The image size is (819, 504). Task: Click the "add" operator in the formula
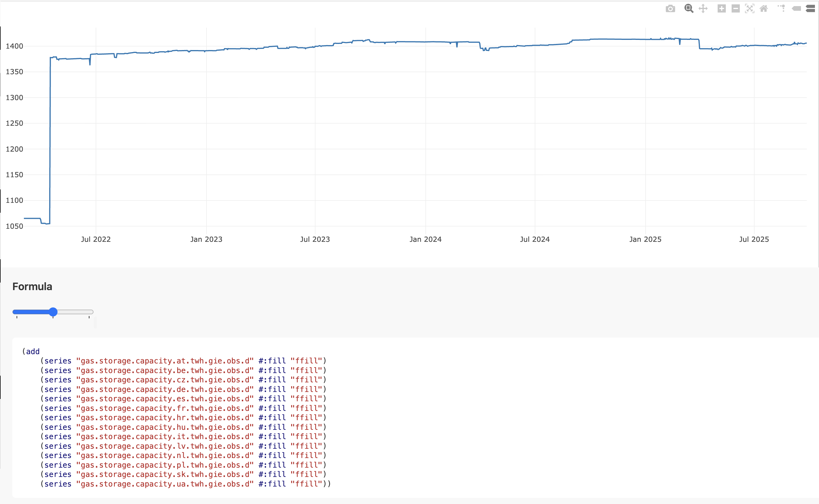tap(33, 351)
